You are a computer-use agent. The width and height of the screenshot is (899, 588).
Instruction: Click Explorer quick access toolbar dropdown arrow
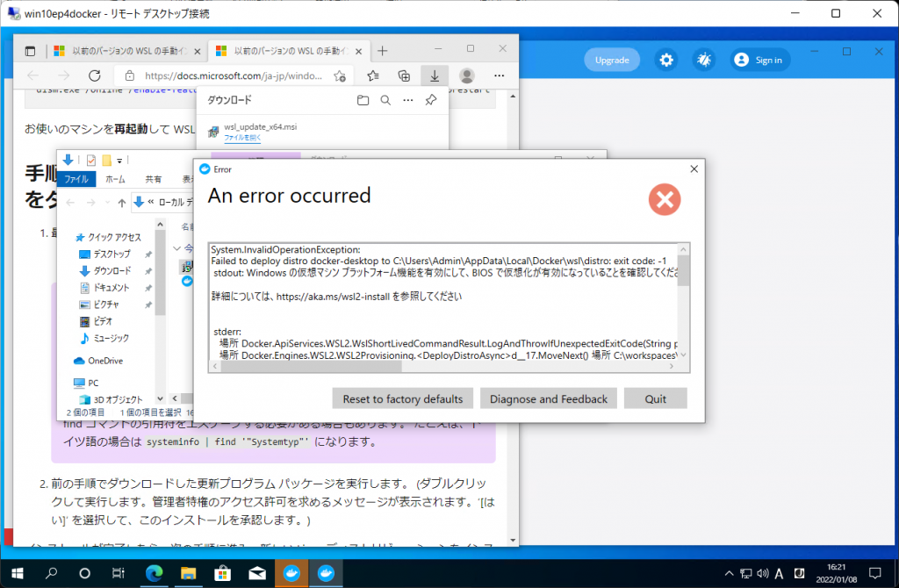[119, 161]
